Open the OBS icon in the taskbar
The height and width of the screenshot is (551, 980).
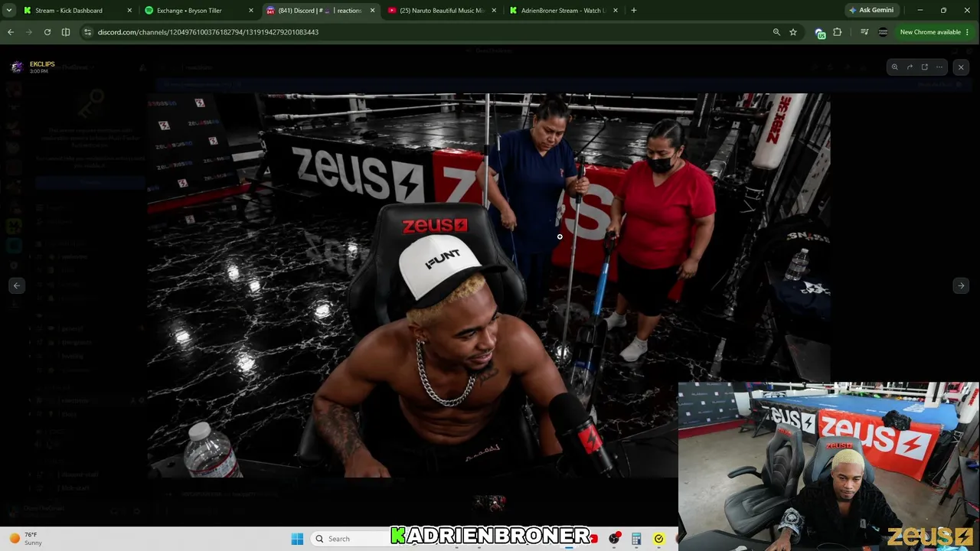[614, 539]
